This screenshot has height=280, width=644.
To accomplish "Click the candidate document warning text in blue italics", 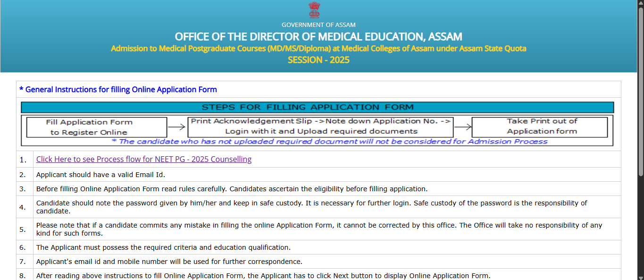I will point(317,141).
